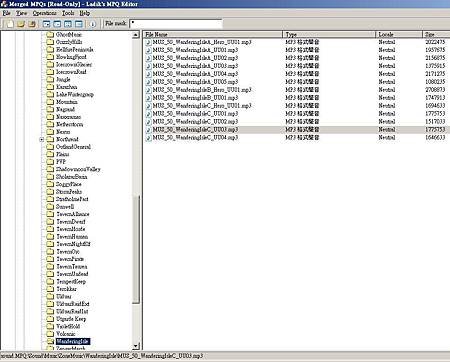Click the New MPQ toolbar icon

coord(10,24)
